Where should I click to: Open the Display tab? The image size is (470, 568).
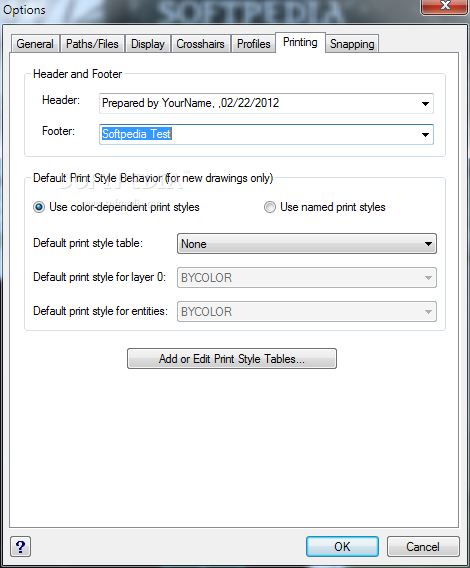point(148,44)
